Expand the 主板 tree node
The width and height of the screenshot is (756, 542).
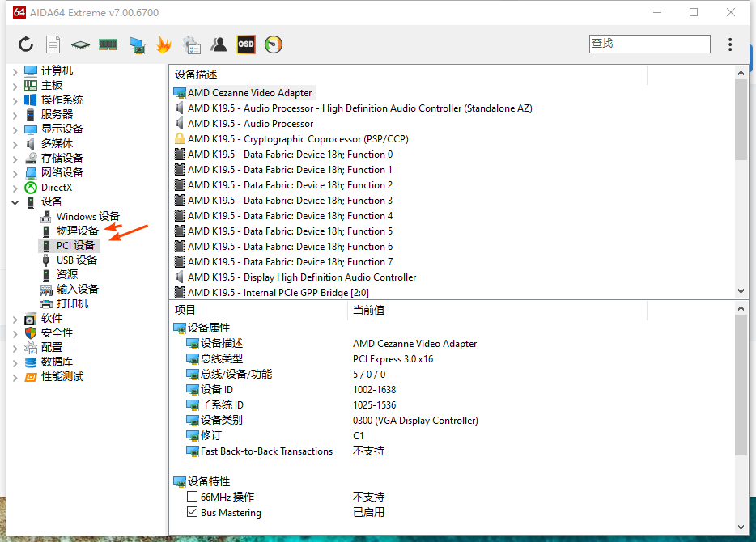point(15,87)
